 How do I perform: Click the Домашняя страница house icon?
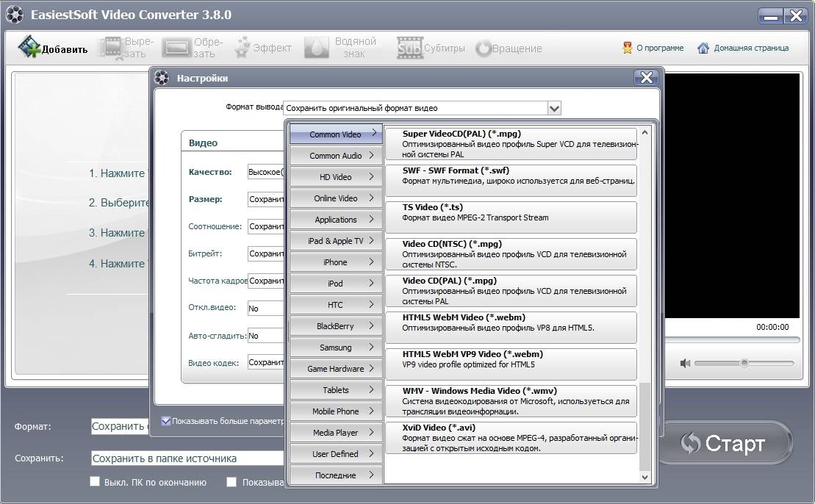point(703,48)
